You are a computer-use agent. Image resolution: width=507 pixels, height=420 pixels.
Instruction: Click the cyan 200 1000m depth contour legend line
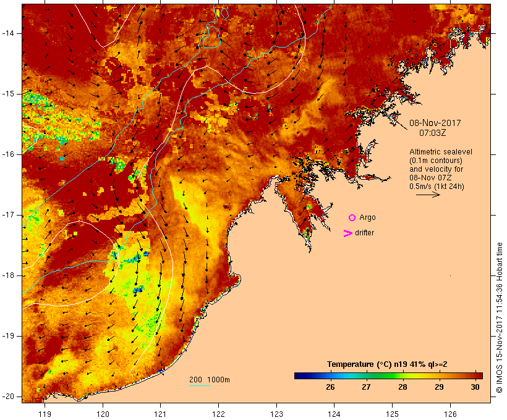click(x=200, y=385)
